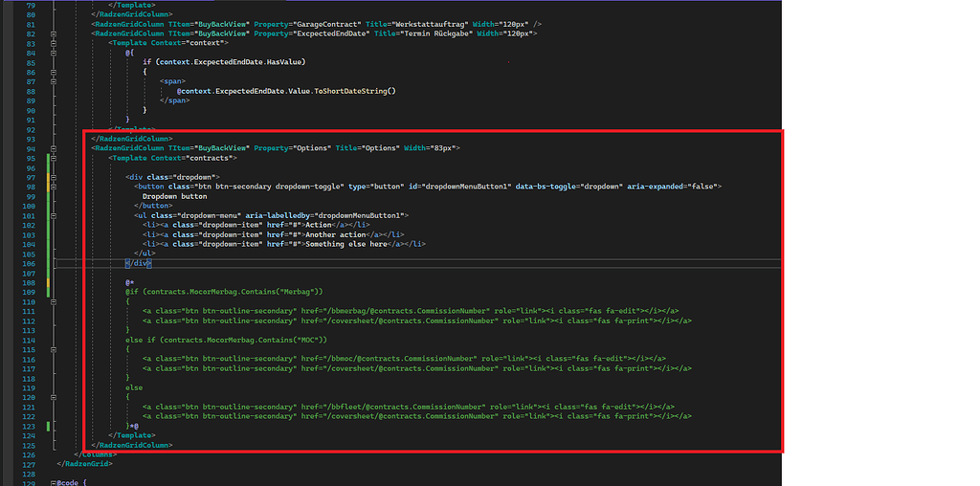Click the closing </RadzenGrid> tag
This screenshot has height=486, width=980.
click(83, 464)
